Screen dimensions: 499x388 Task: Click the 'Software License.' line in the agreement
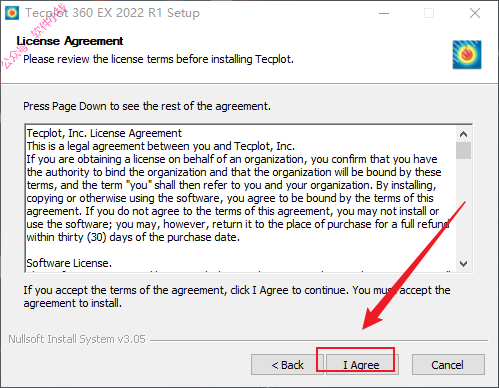click(x=69, y=263)
